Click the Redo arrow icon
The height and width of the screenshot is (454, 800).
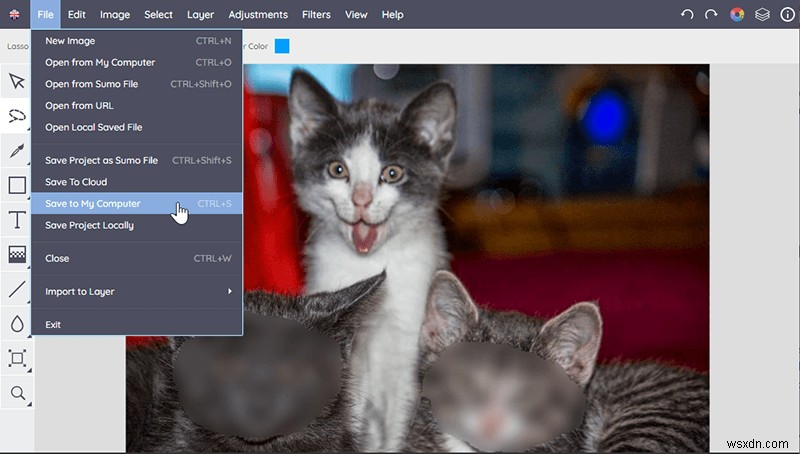(x=711, y=14)
